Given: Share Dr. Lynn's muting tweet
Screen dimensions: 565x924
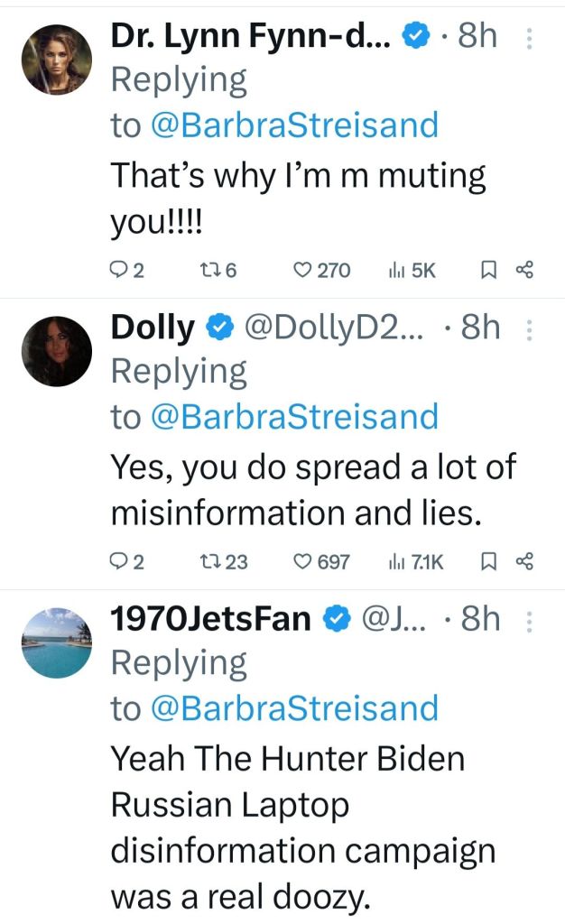Looking at the screenshot, I should tap(525, 269).
